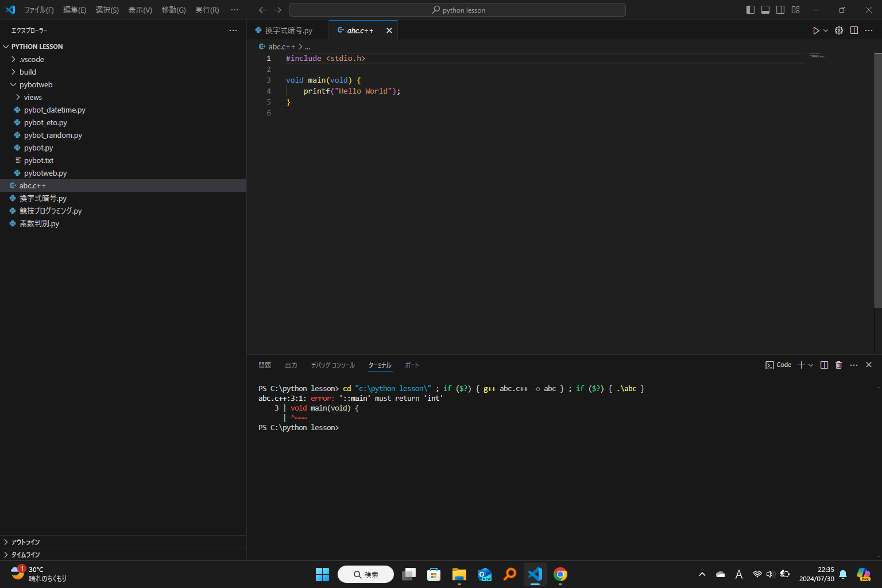Open 素数判別.py file
Image resolution: width=882 pixels, height=588 pixels.
(123, 223)
